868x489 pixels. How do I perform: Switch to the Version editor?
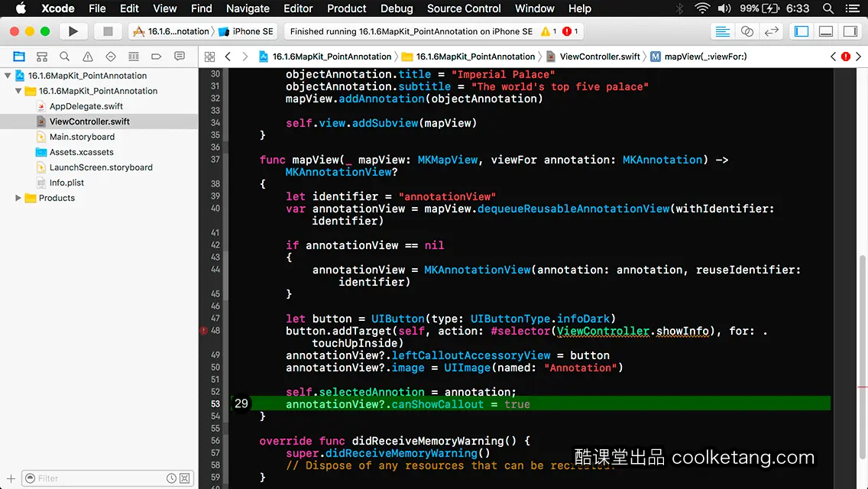pyautogui.click(x=771, y=31)
